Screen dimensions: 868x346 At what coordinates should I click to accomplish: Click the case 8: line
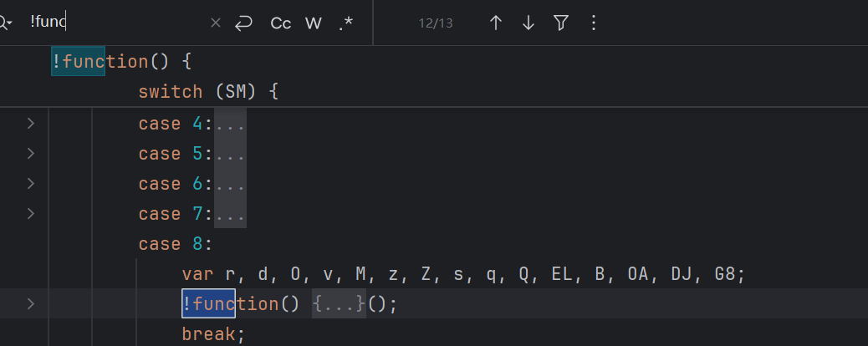(x=176, y=243)
